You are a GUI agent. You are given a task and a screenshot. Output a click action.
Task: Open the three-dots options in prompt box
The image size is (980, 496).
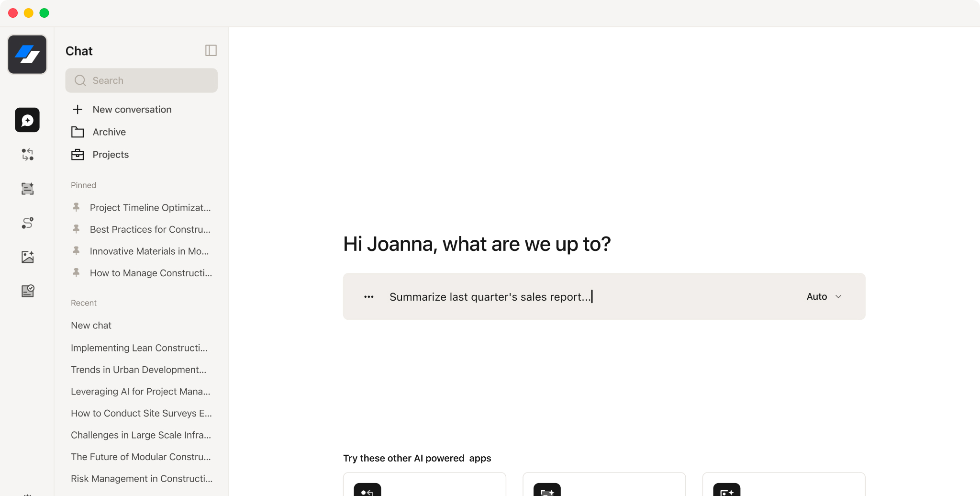[368, 297]
